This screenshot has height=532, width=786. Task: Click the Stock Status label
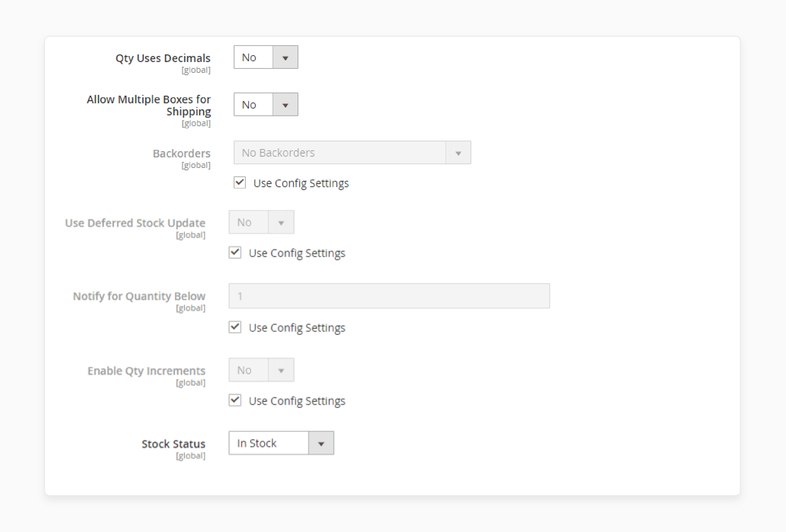pyautogui.click(x=173, y=444)
